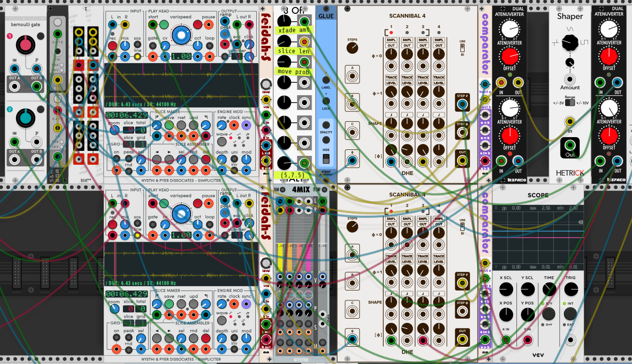The height and width of the screenshot is (364, 632).
Task: Click the LOCK button on Glue module
Action: (x=326, y=101)
